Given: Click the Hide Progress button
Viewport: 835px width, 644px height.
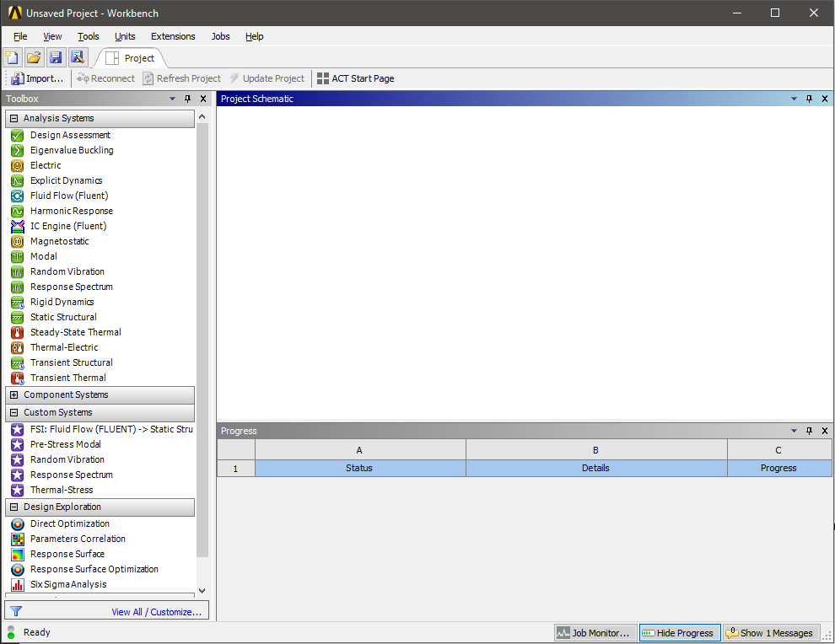Looking at the screenshot, I should [x=680, y=633].
